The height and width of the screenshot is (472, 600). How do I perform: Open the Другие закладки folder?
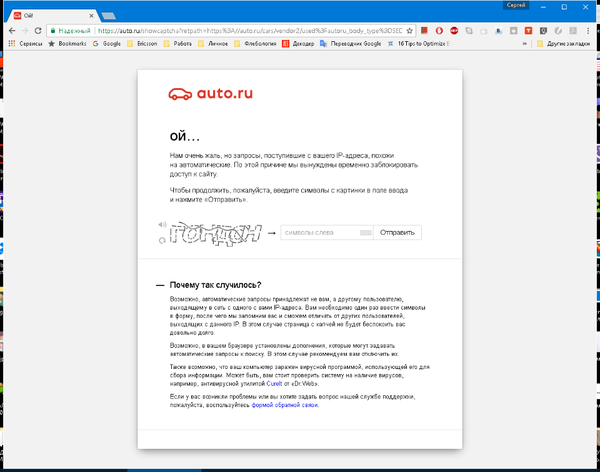tap(564, 44)
